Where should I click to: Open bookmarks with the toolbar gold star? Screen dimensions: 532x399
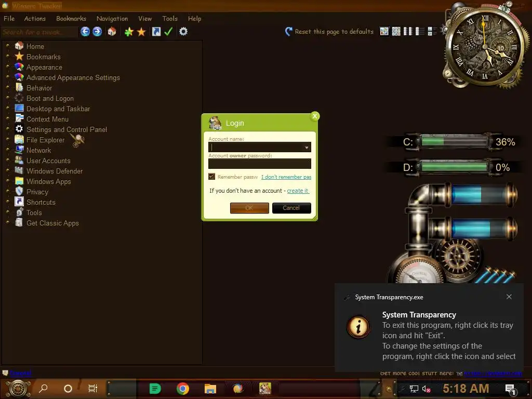pos(141,32)
